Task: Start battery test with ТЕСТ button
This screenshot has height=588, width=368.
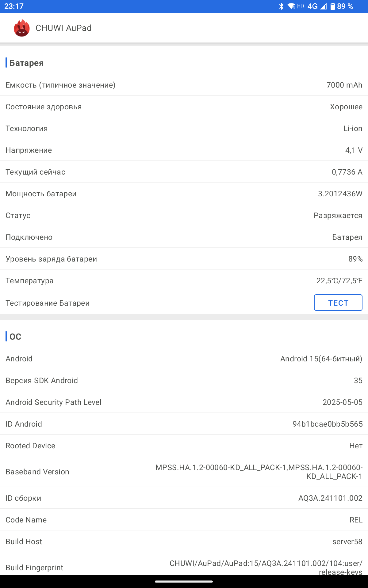Action: click(x=338, y=303)
